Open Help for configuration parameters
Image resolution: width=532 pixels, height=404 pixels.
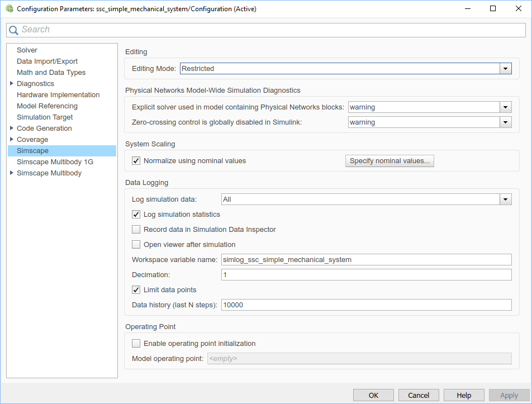click(464, 395)
